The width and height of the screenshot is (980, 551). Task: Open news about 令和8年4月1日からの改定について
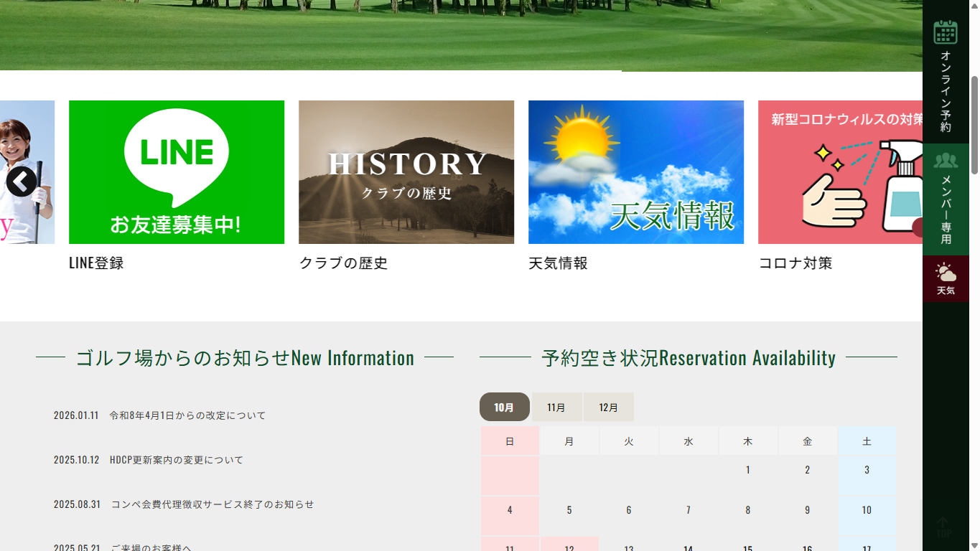(187, 415)
